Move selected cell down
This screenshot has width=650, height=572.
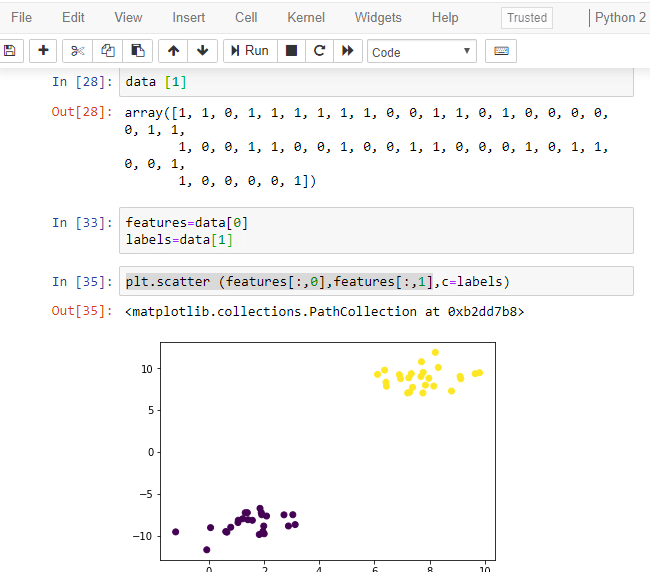pos(202,51)
